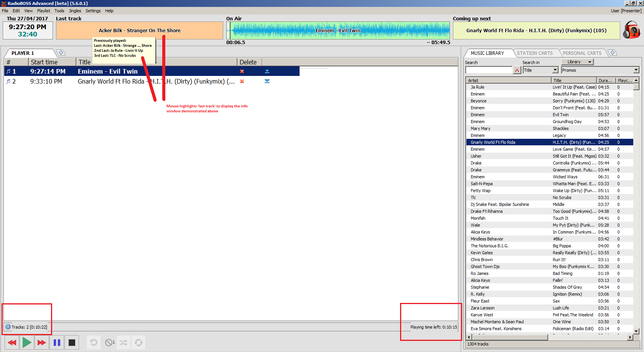Toggle the repeat-track curved arrow button
644x352 pixels.
click(94, 342)
